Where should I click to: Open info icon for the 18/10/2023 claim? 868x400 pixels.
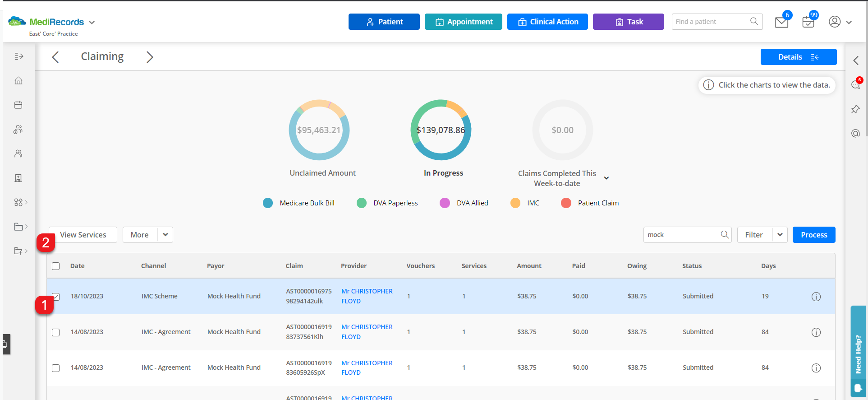click(816, 297)
